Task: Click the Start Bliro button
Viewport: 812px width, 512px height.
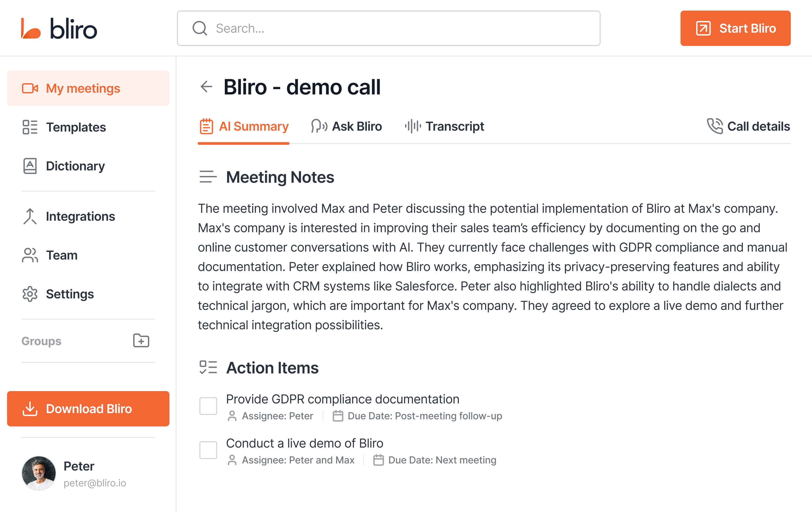Action: (x=735, y=28)
